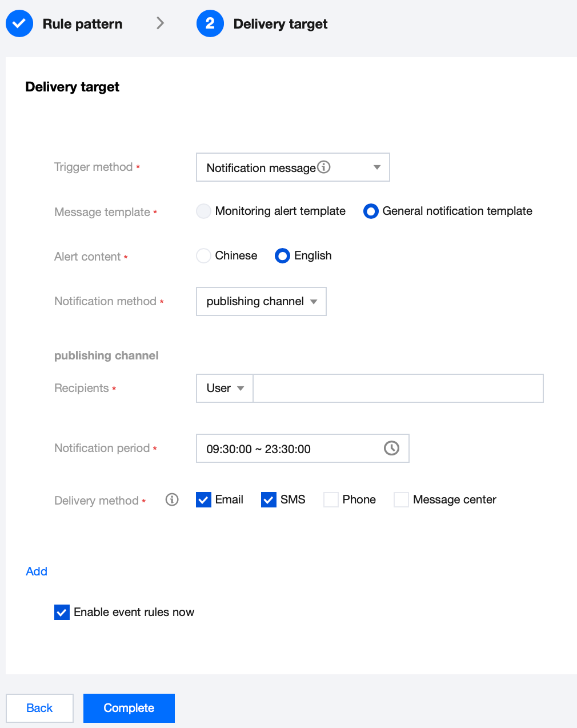Enable the Phone delivery checkbox

tap(331, 500)
